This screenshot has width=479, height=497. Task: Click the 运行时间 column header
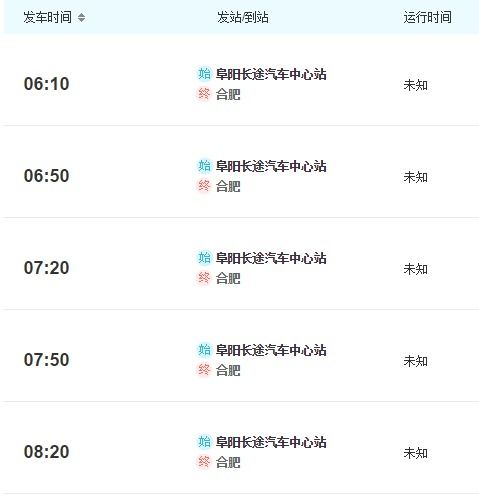click(428, 17)
